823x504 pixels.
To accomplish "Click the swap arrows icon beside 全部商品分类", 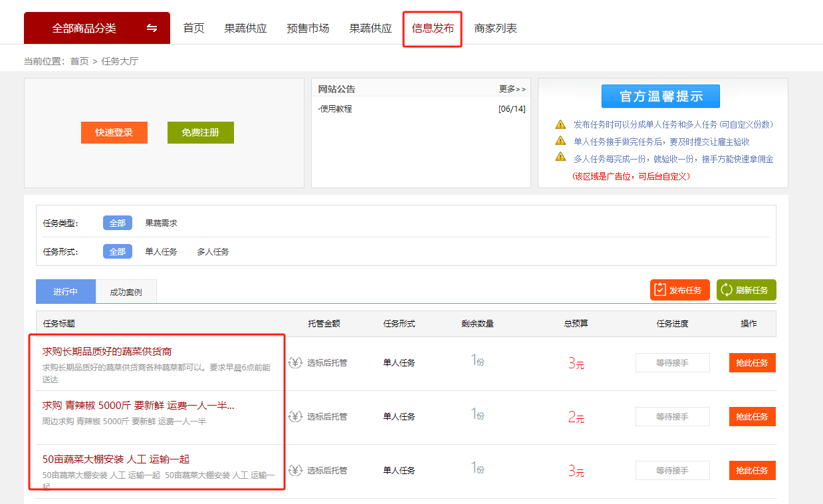I will pos(152,28).
